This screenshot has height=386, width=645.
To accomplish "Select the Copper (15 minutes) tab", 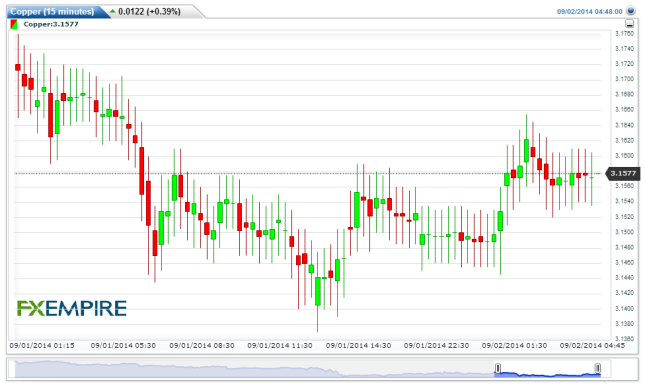I will click(x=52, y=12).
